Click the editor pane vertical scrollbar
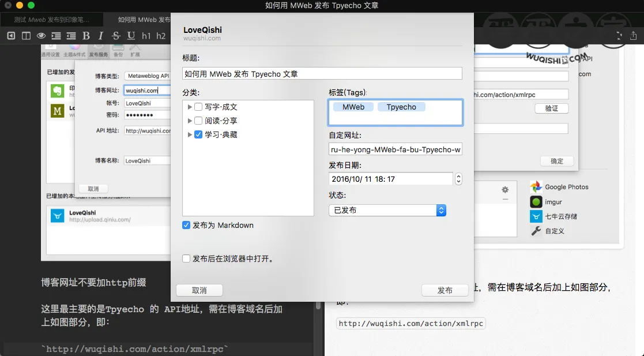 [x=318, y=305]
